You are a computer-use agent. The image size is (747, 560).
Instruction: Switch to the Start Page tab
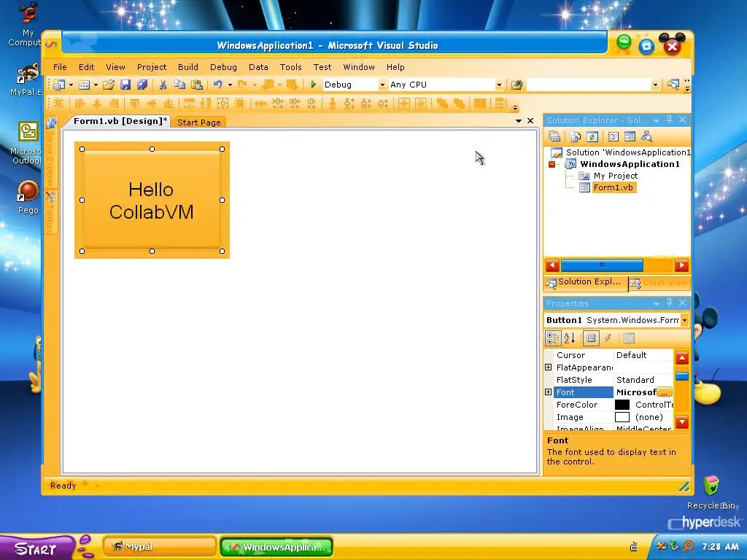[199, 122]
